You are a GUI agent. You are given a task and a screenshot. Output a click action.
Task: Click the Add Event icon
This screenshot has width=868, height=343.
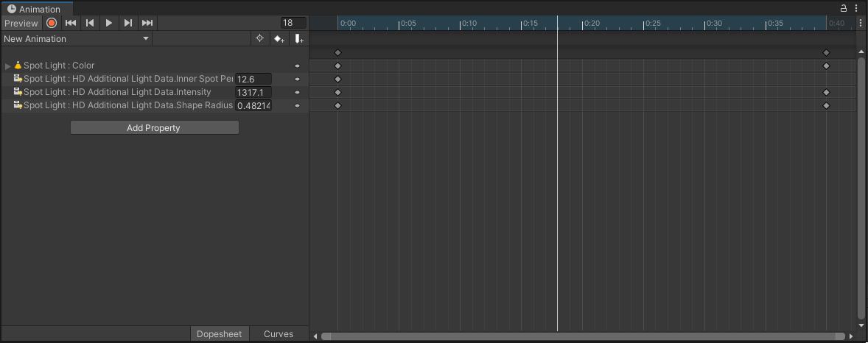(298, 38)
